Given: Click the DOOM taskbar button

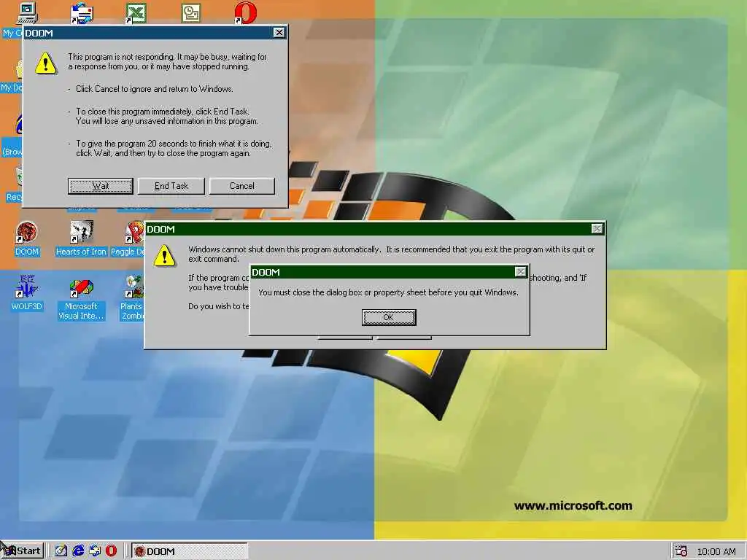Looking at the screenshot, I should [189, 551].
